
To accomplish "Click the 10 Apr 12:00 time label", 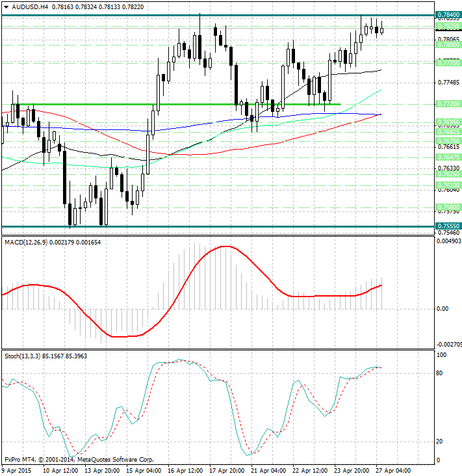I will 60,471.
